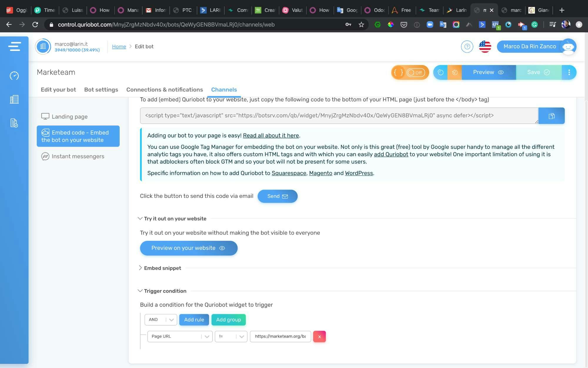Viewport: 588px width, 368px height.
Task: Open the Page URL field dropdown
Action: point(180,336)
